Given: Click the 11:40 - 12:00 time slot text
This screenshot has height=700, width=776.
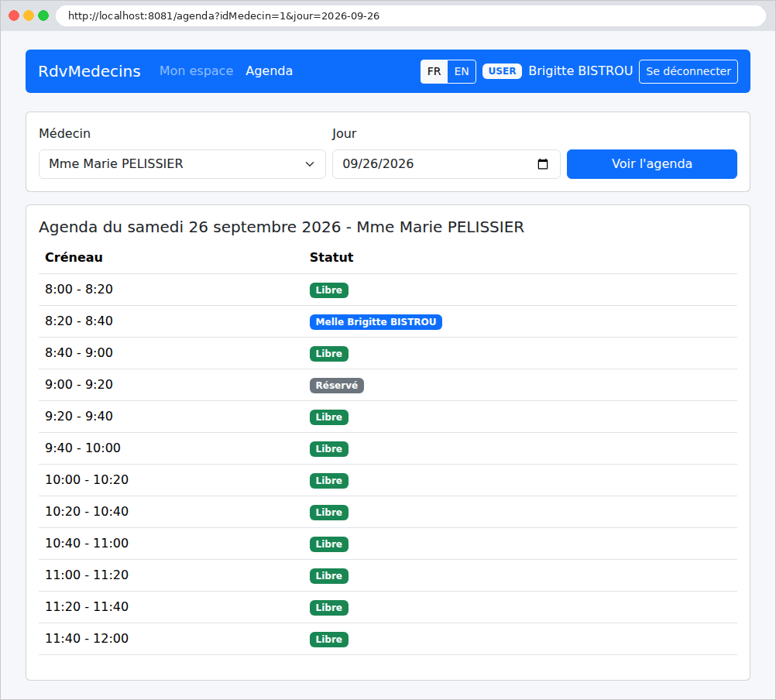Looking at the screenshot, I should pos(87,638).
